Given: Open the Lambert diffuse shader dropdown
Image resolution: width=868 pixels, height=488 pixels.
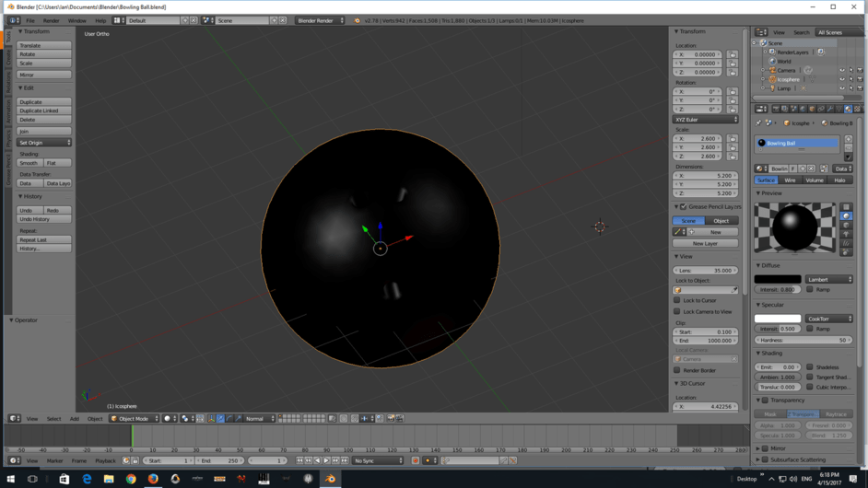Looking at the screenshot, I should (x=829, y=279).
